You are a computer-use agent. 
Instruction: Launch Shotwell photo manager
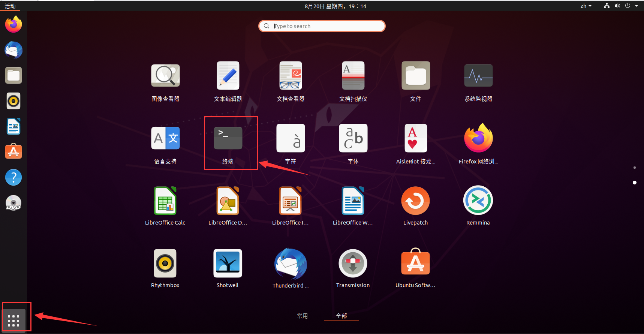coord(228,263)
